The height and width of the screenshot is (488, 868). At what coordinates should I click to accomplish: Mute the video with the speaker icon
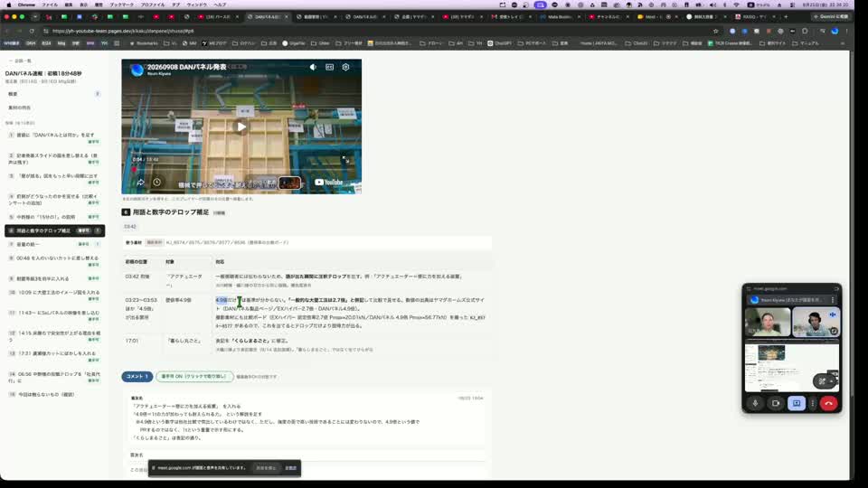313,67
